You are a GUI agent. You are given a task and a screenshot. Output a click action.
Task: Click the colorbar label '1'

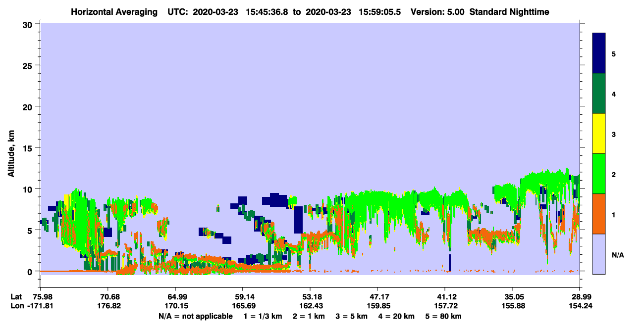[614, 215]
